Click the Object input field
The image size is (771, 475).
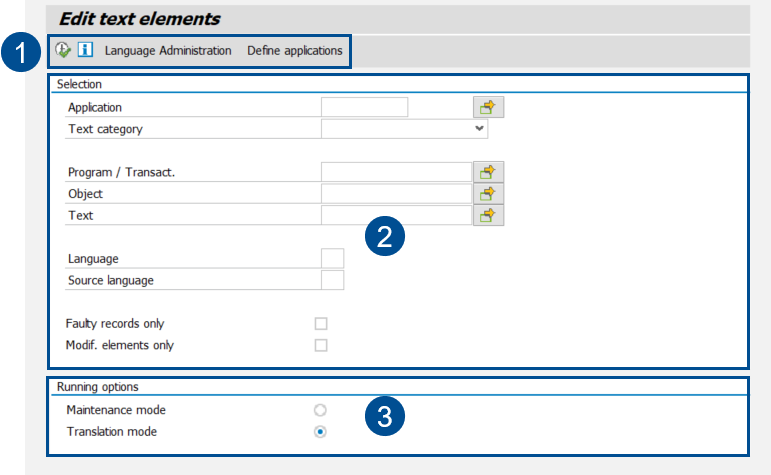[396, 193]
